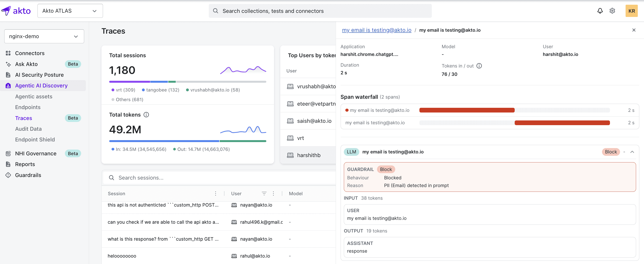
Task: Open Endpoints submenu item
Action: coord(28,107)
